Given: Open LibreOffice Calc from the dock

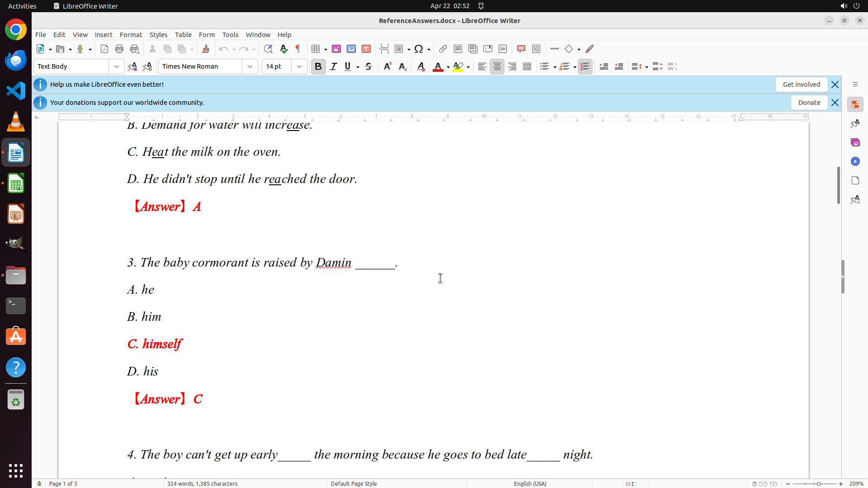Looking at the screenshot, I should (x=16, y=184).
